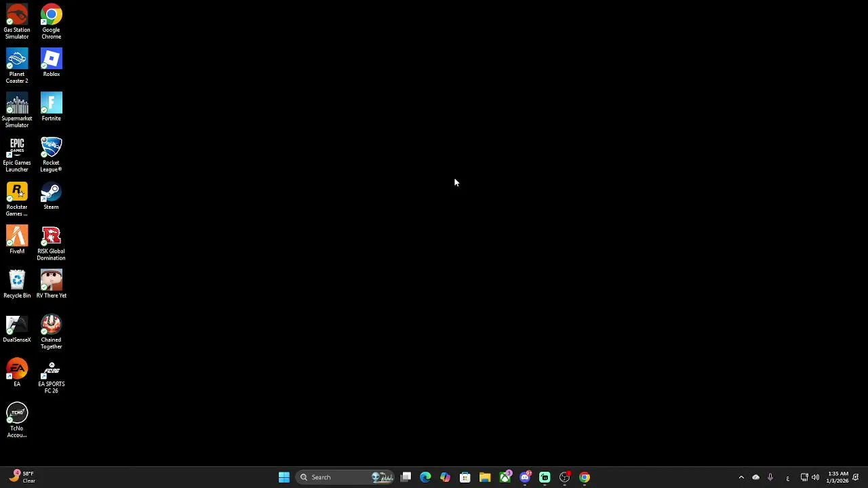This screenshot has width=868, height=488.
Task: Select the Fortnite desktop icon
Action: pyautogui.click(x=51, y=106)
